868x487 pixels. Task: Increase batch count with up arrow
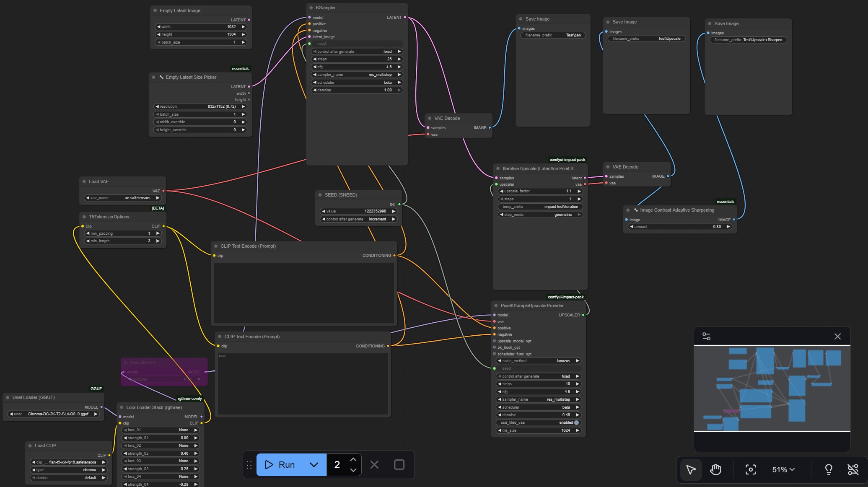point(353,460)
